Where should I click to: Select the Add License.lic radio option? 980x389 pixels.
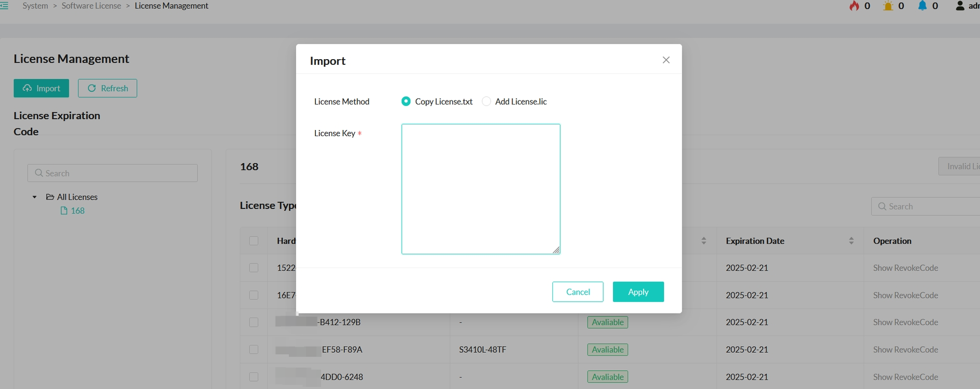pyautogui.click(x=486, y=101)
